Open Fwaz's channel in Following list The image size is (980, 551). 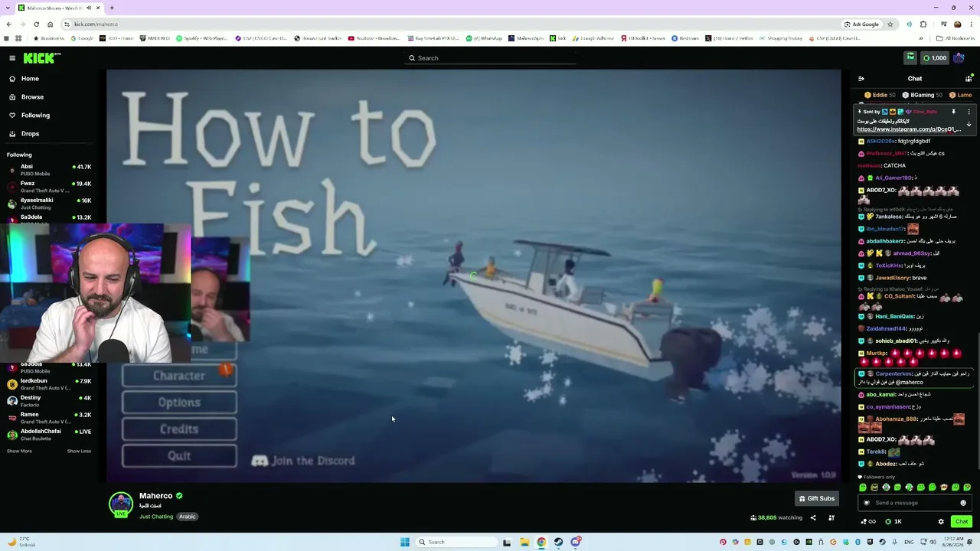tap(50, 187)
